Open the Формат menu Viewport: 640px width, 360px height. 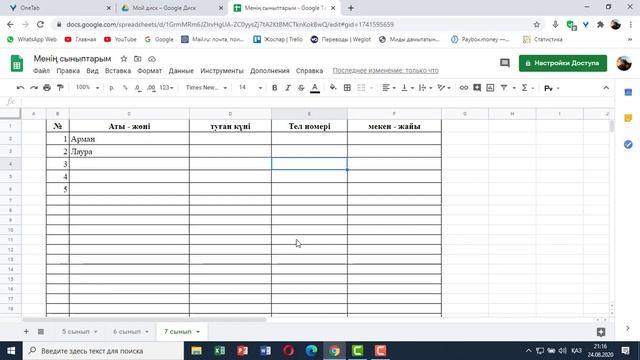click(x=149, y=71)
